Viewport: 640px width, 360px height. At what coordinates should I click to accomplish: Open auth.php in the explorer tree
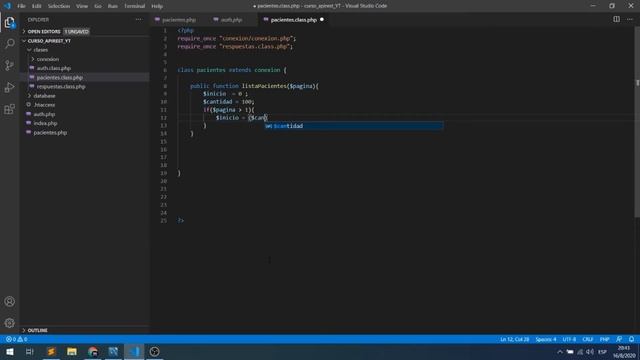(x=44, y=114)
